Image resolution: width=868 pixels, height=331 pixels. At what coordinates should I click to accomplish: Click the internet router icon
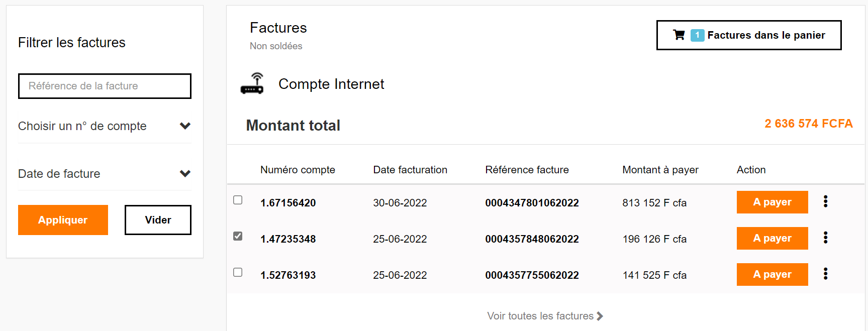tap(252, 84)
